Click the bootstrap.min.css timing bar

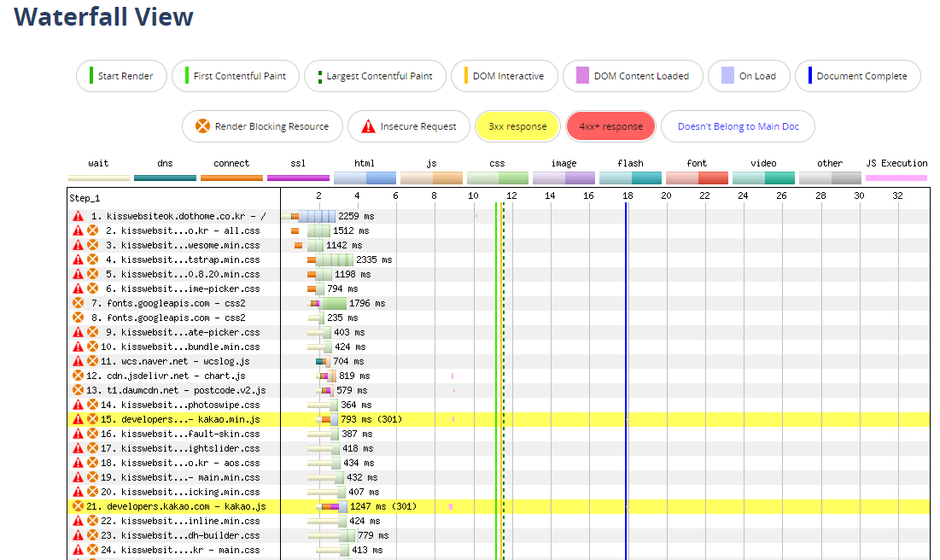click(335, 260)
